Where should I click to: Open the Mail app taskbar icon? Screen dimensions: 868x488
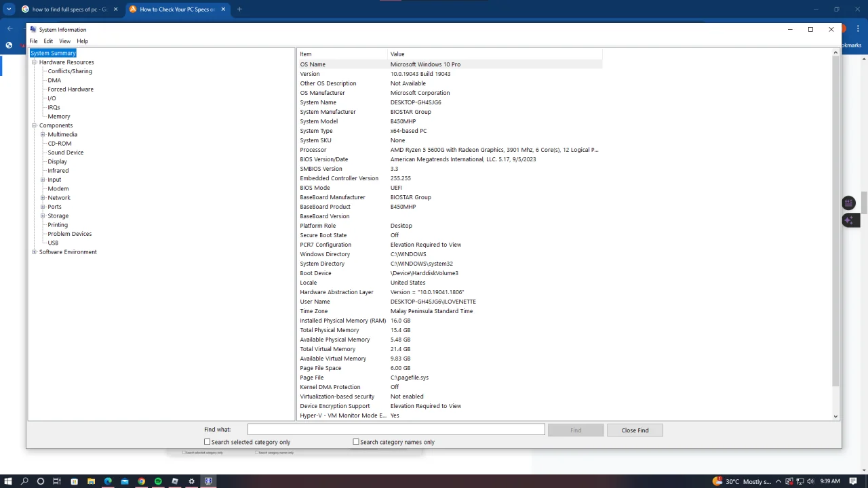click(125, 481)
